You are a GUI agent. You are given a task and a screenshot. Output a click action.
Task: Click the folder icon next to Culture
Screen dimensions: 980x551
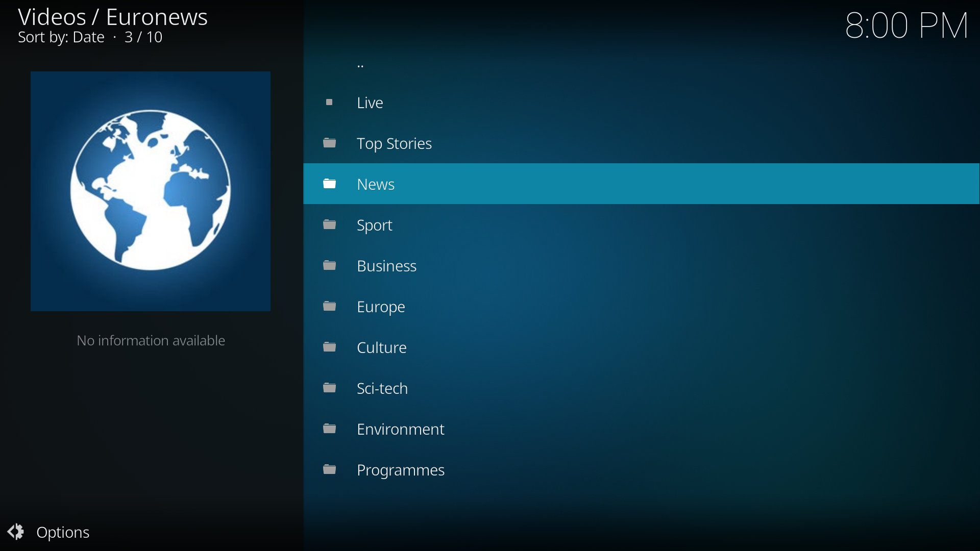(x=330, y=347)
